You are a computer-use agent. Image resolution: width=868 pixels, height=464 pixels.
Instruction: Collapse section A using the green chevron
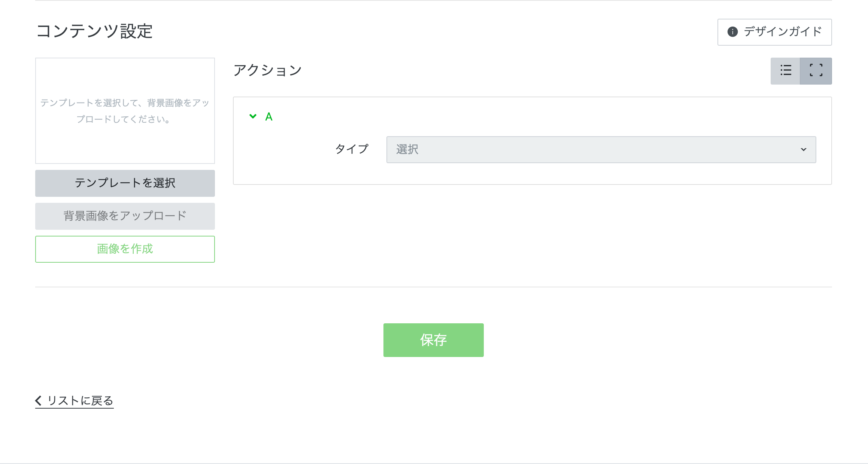click(x=253, y=116)
